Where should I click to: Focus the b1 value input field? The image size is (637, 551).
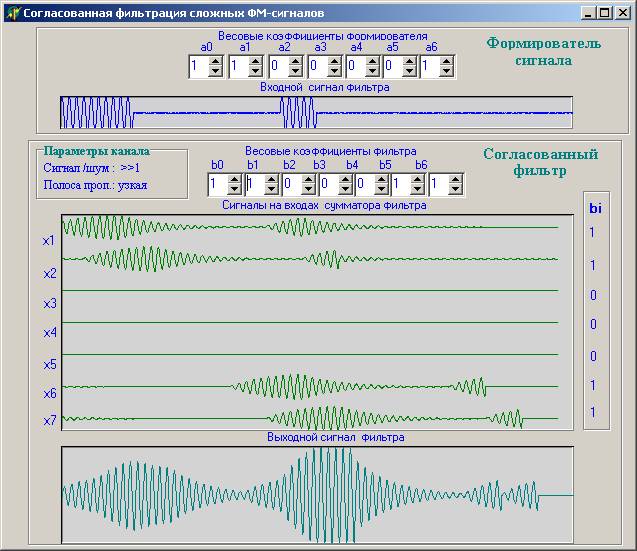[x=255, y=184]
